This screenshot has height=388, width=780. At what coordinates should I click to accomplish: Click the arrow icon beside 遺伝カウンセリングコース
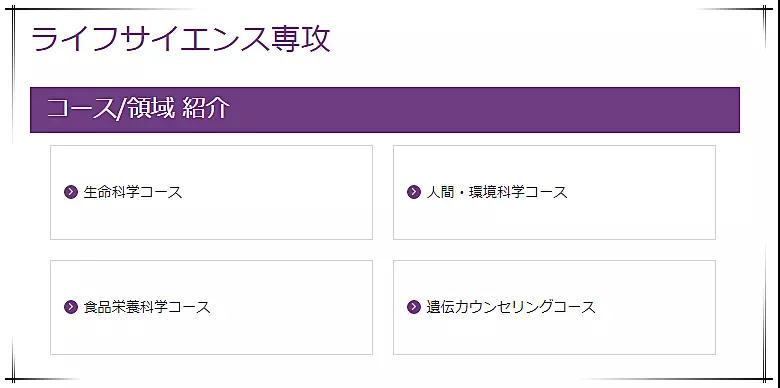[x=414, y=307]
